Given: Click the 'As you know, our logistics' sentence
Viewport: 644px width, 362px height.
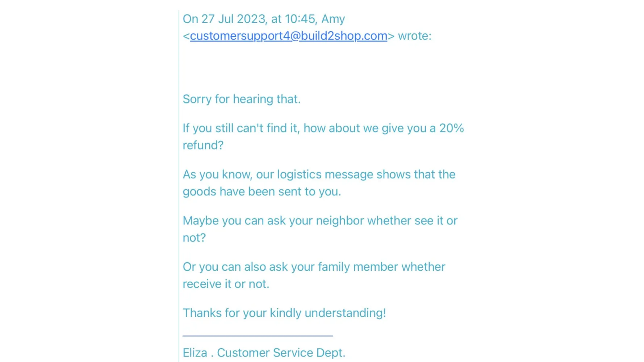Looking at the screenshot, I should pos(319,174).
